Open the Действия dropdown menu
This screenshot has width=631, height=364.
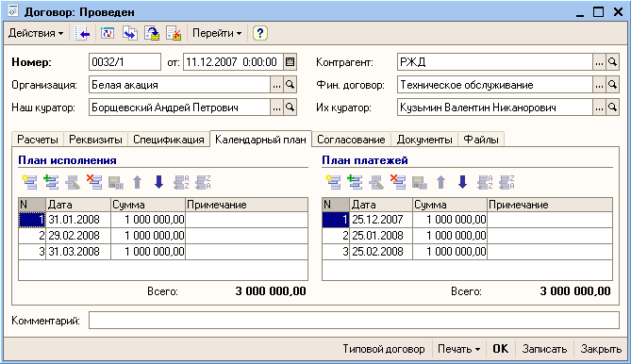click(x=36, y=33)
